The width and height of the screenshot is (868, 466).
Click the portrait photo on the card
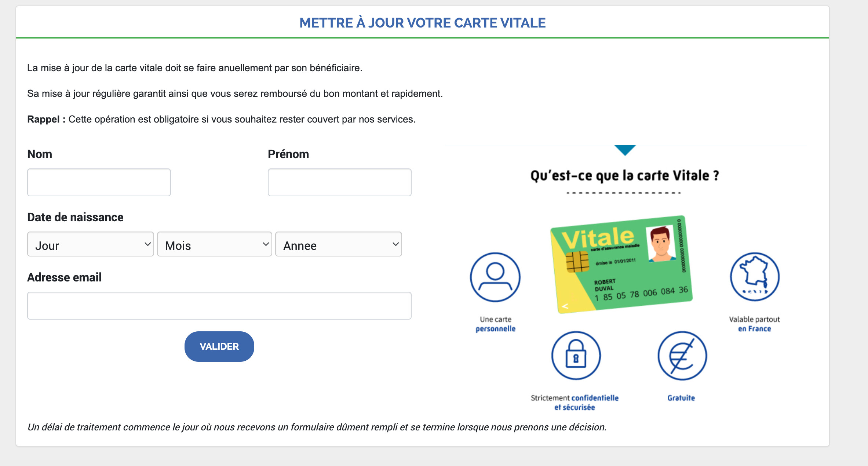point(661,243)
